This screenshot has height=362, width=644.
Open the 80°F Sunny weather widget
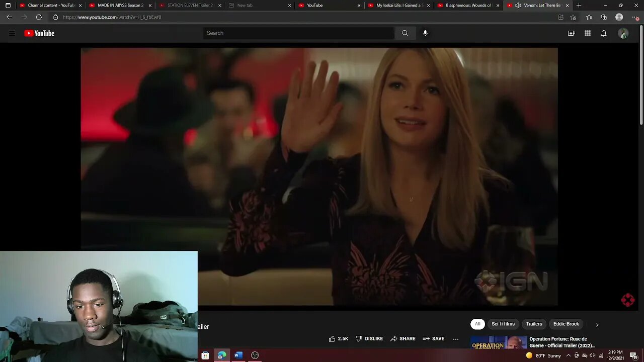[x=543, y=355]
